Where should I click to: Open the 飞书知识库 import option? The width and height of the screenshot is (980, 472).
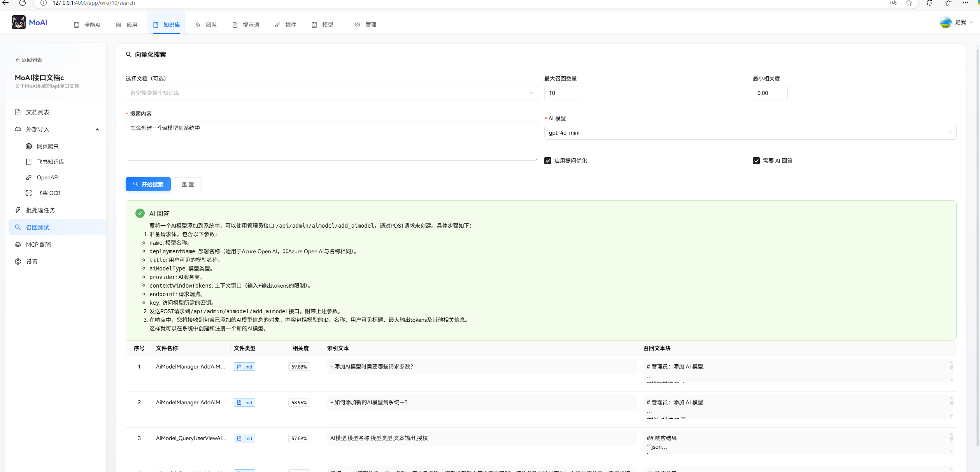(50, 162)
